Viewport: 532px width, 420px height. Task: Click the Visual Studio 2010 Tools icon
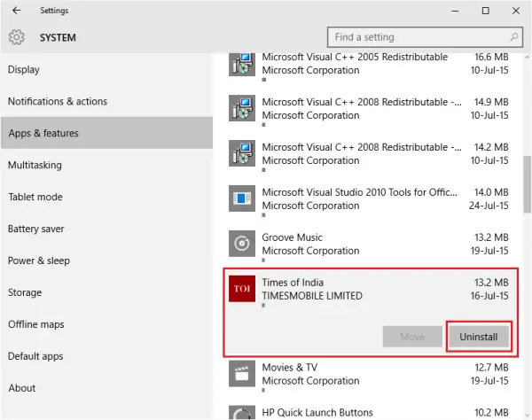[x=242, y=198]
